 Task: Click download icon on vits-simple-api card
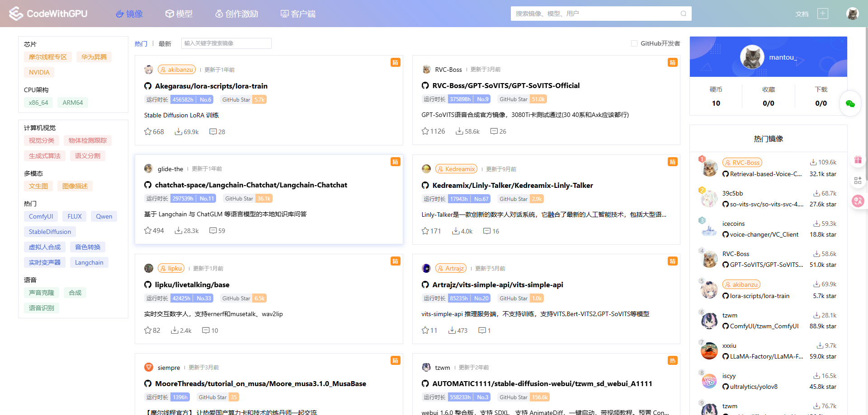click(x=452, y=331)
